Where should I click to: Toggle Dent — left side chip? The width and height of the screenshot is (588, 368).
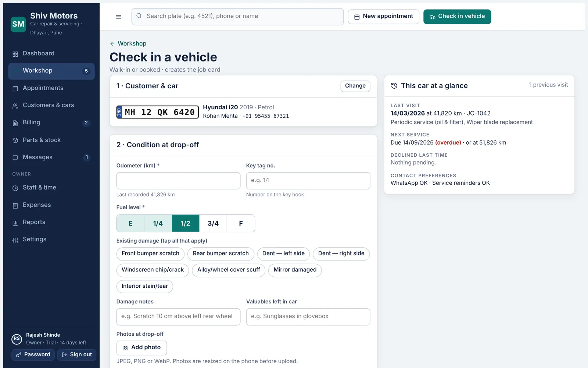click(283, 254)
